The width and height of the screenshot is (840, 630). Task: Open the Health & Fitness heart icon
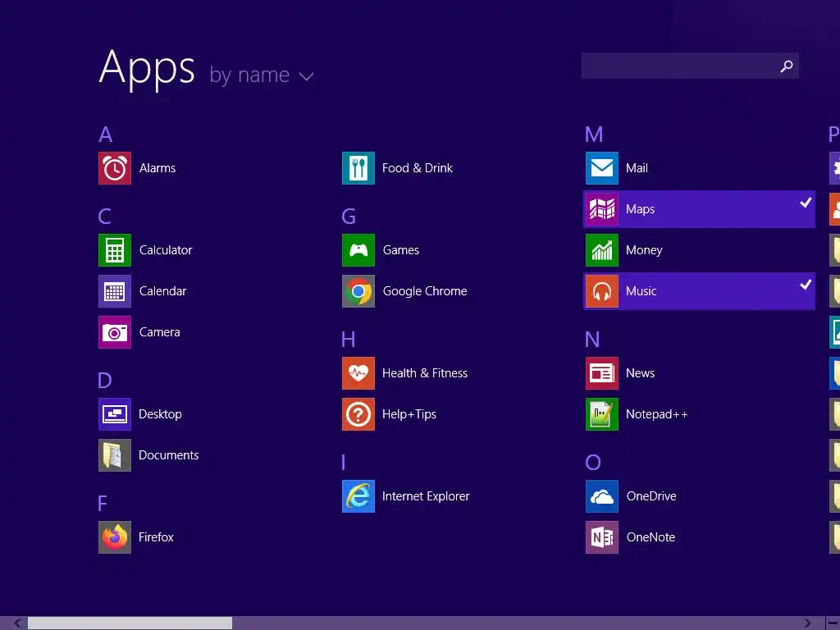click(x=358, y=373)
